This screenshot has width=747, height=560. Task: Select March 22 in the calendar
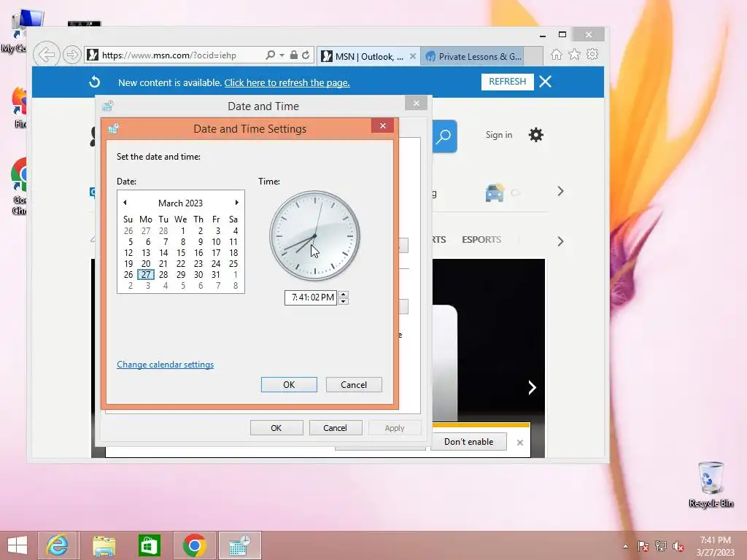[x=181, y=264]
